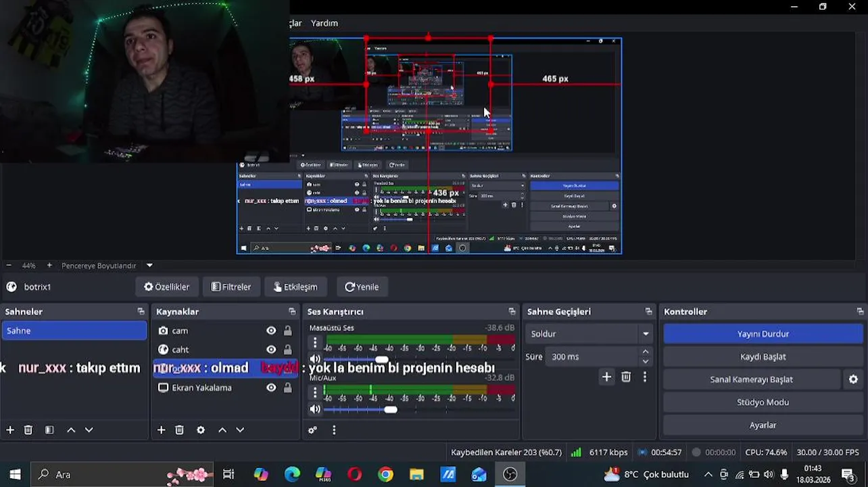
Task: Mute the Masaüstü Ses audio
Action: pyautogui.click(x=315, y=359)
